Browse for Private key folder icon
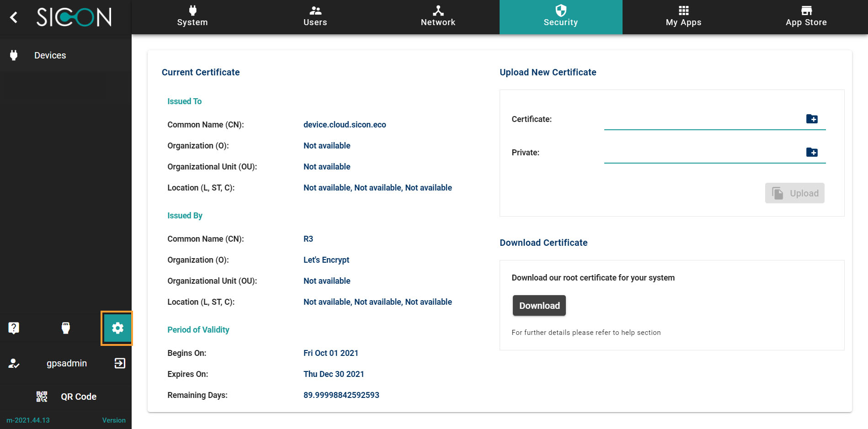This screenshot has height=429, width=868. (811, 153)
